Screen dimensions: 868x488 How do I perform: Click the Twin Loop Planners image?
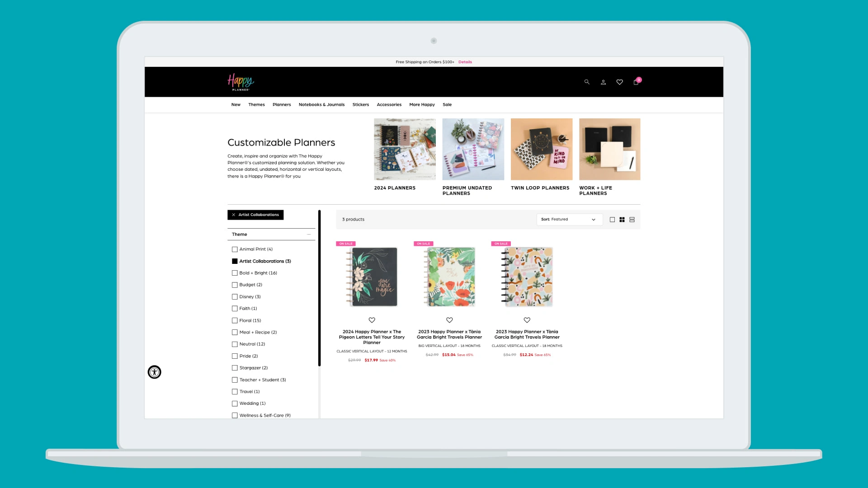(542, 149)
